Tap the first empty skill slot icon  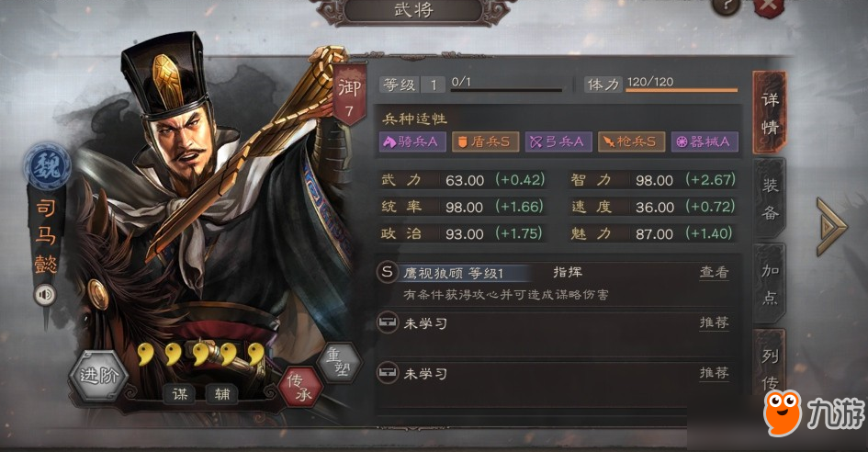(x=387, y=322)
